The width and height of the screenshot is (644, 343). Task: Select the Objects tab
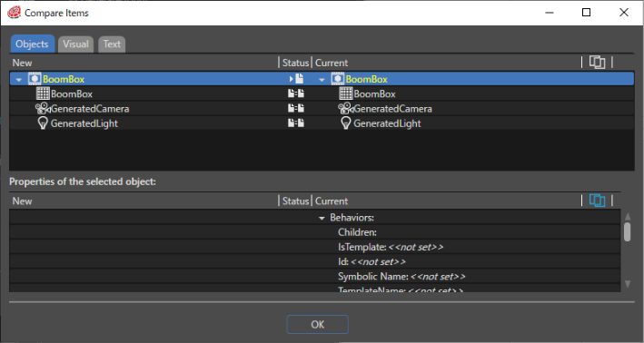point(32,44)
